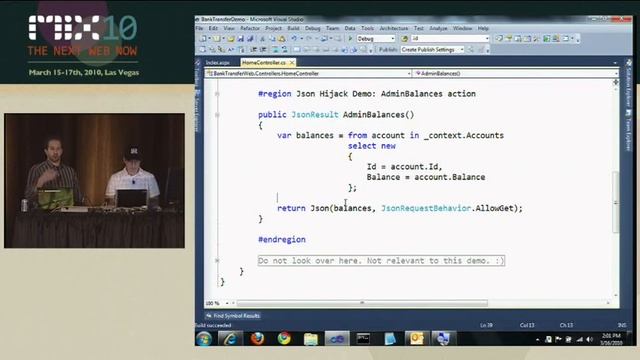Open the Analyze menu

438,28
